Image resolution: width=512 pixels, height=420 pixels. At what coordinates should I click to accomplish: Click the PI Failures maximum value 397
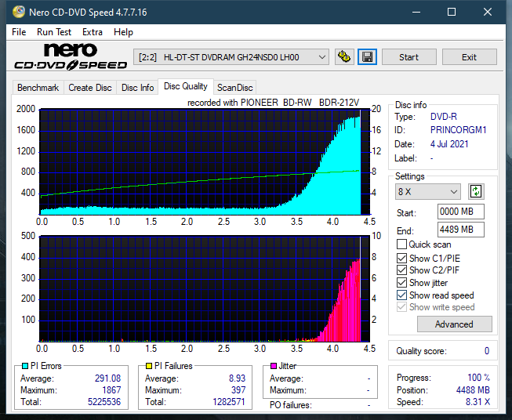tap(238, 390)
